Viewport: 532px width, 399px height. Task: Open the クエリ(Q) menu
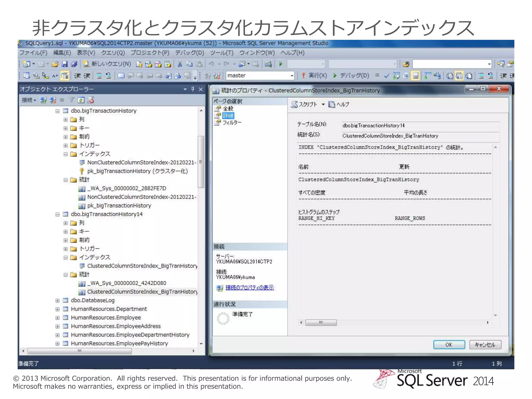click(x=113, y=53)
